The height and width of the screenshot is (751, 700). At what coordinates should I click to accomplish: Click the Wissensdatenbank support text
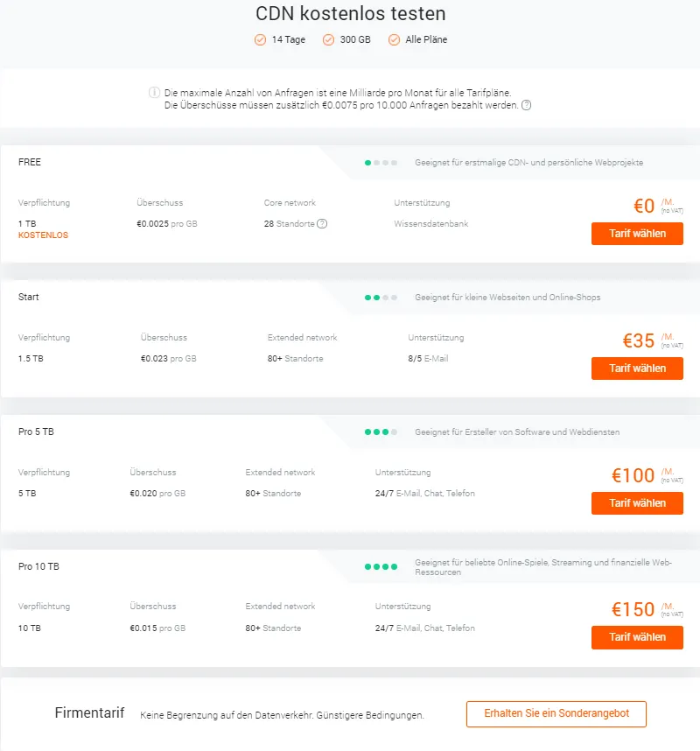431,224
